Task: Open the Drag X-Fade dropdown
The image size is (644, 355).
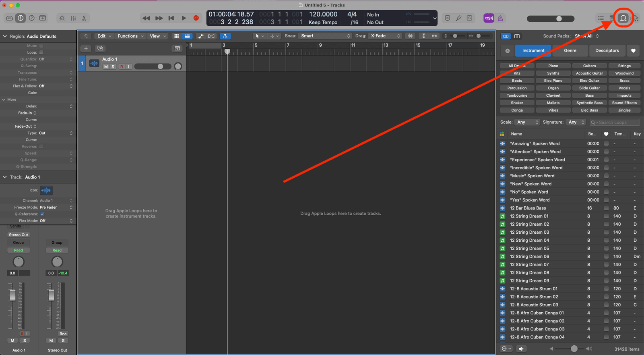Action: (x=385, y=36)
